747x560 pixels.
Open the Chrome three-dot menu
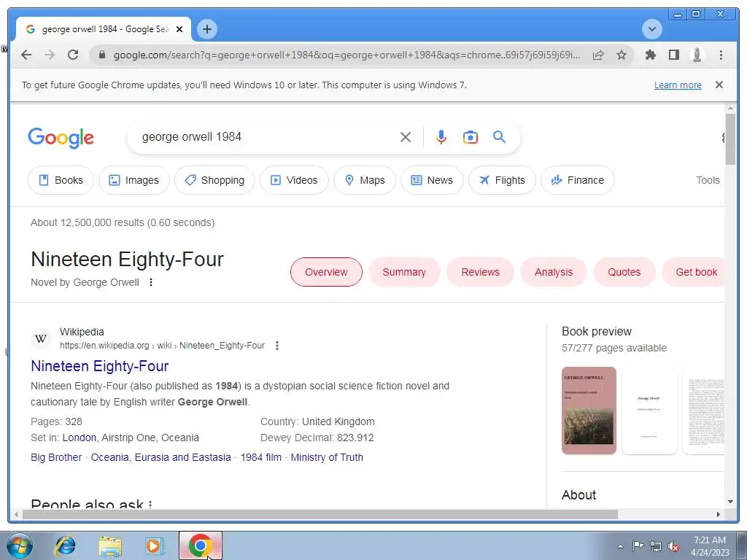tap(721, 55)
